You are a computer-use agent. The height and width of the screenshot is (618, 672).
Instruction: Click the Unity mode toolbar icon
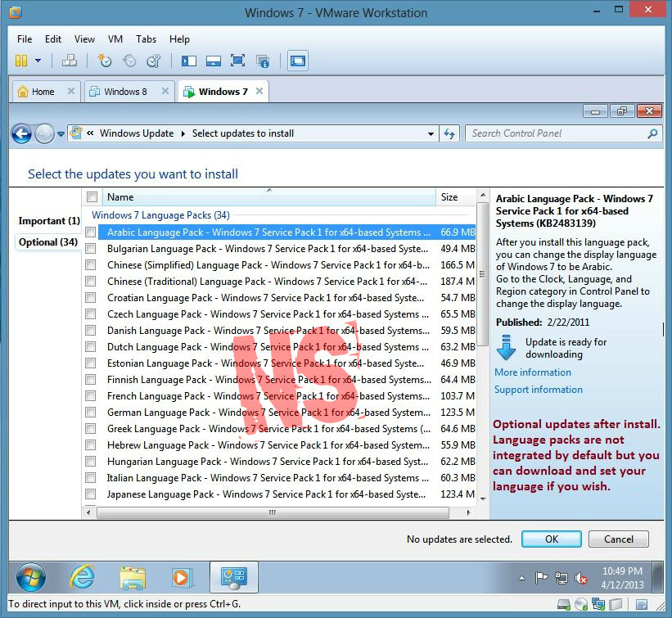click(x=262, y=61)
